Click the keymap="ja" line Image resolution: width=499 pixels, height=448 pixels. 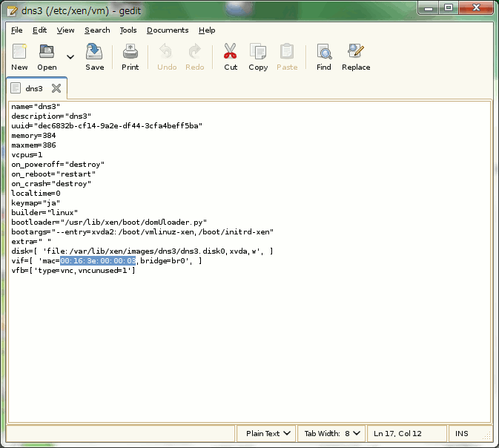[x=36, y=202]
